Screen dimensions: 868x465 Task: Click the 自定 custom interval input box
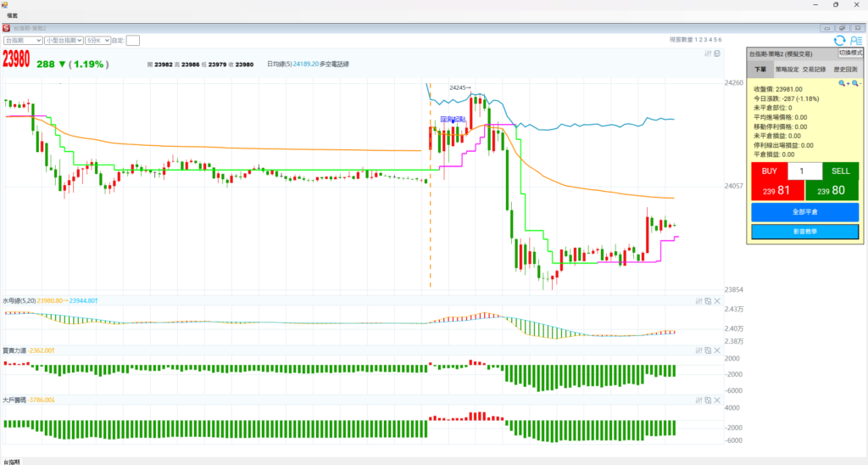click(133, 40)
